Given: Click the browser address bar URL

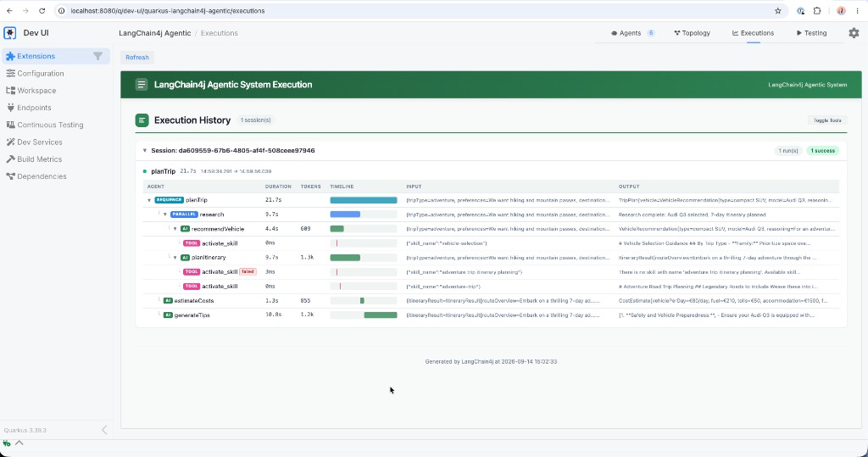Looking at the screenshot, I should point(168,10).
